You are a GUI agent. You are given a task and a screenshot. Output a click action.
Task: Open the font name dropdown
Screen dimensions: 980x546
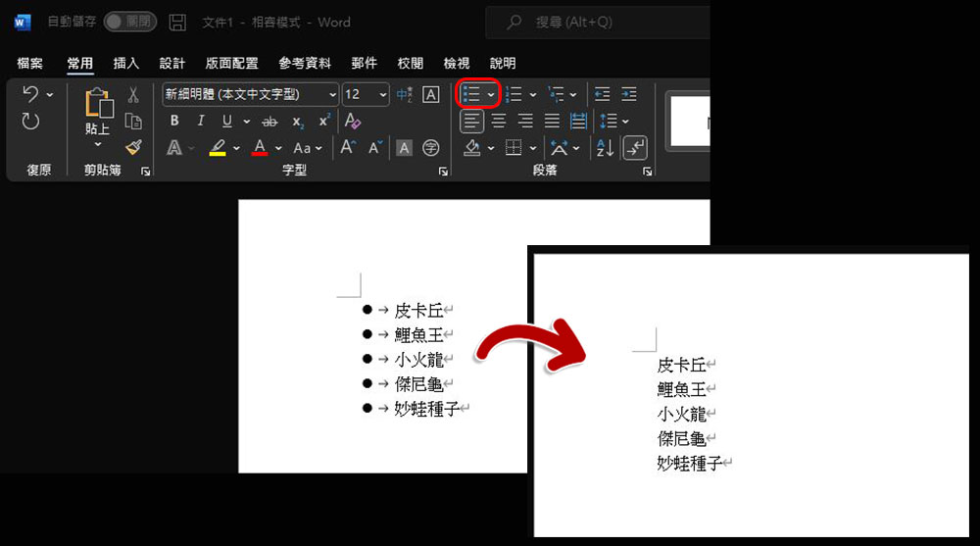point(332,95)
